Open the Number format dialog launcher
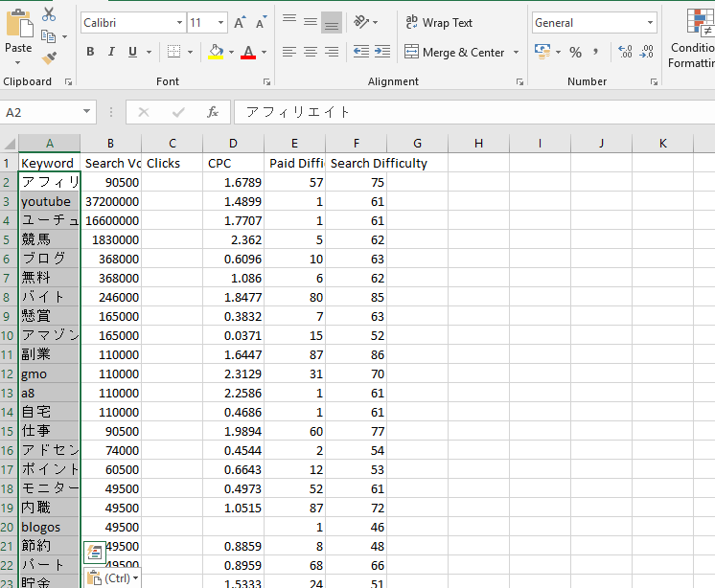 pyautogui.click(x=654, y=82)
